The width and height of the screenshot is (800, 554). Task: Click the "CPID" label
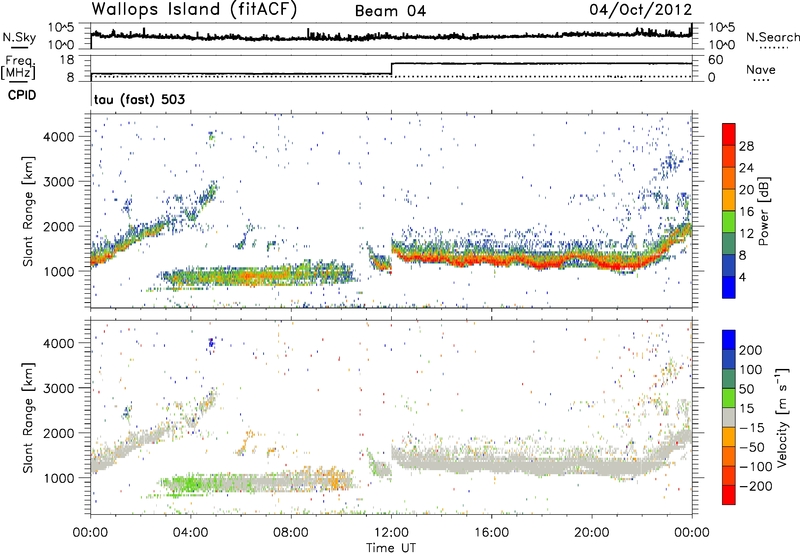click(22, 95)
